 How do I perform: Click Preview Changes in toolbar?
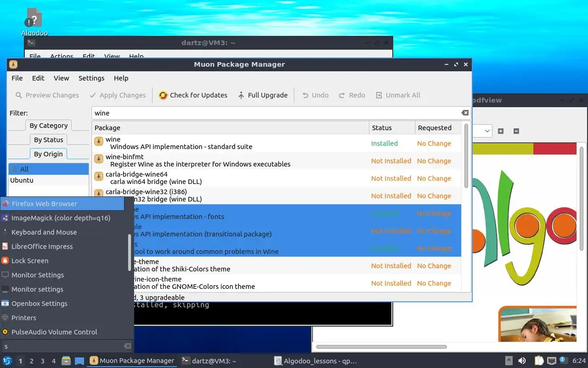(x=47, y=95)
